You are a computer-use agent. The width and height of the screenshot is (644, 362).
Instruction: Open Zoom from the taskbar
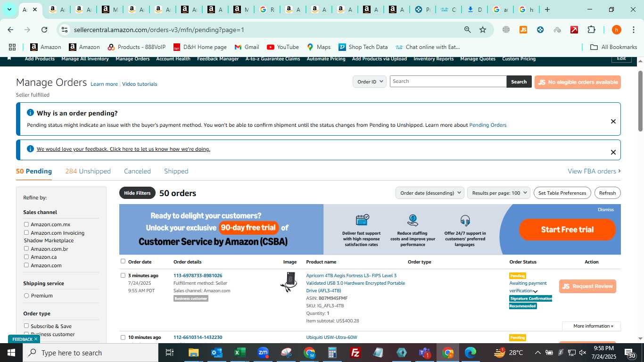pyautogui.click(x=263, y=353)
